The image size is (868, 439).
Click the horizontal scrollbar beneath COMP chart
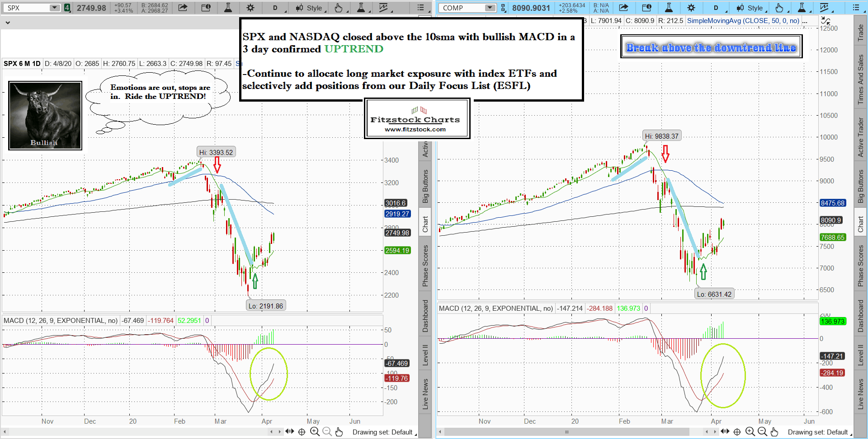[x=567, y=432]
